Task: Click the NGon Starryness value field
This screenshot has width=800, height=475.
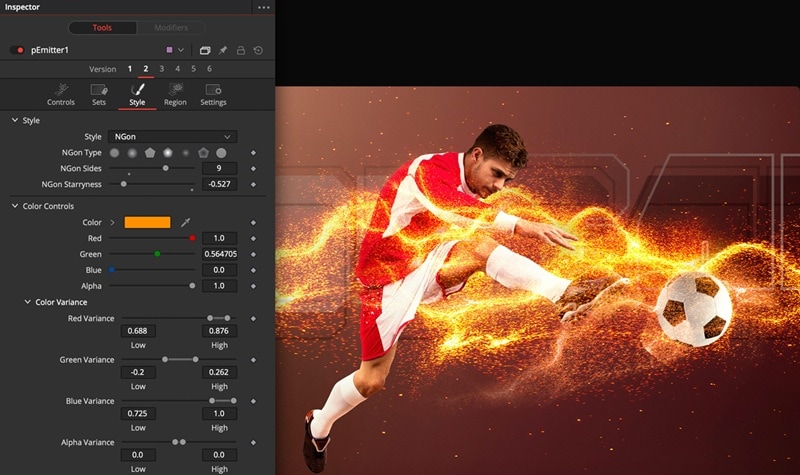Action: pyautogui.click(x=219, y=184)
